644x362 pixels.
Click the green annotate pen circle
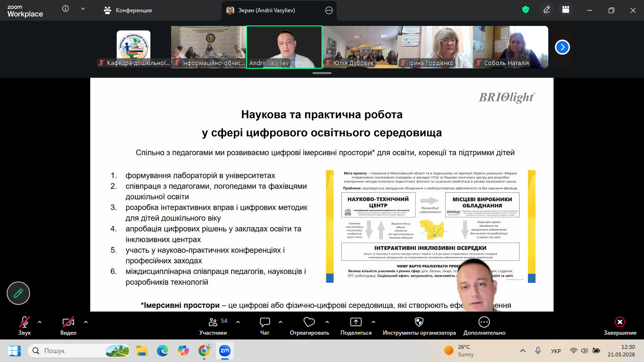(18, 293)
